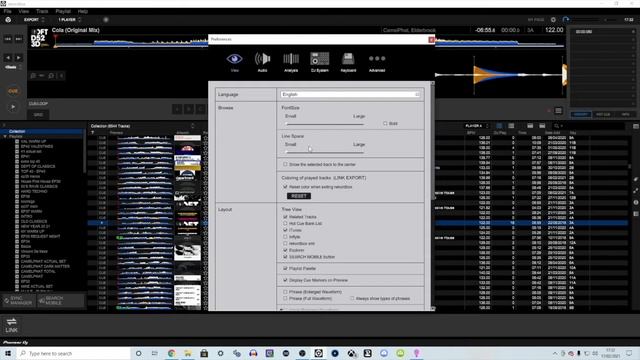
Task: Click the RESET button for played track coloring
Action: point(299,196)
